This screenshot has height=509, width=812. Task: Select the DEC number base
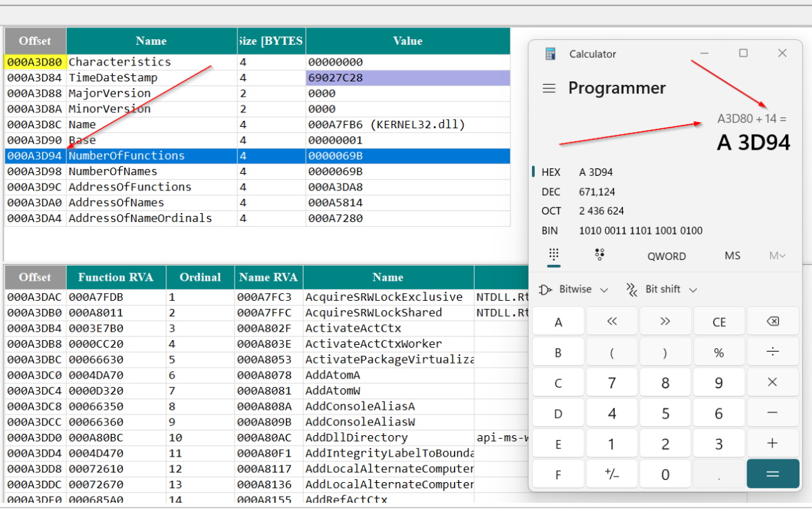point(551,192)
